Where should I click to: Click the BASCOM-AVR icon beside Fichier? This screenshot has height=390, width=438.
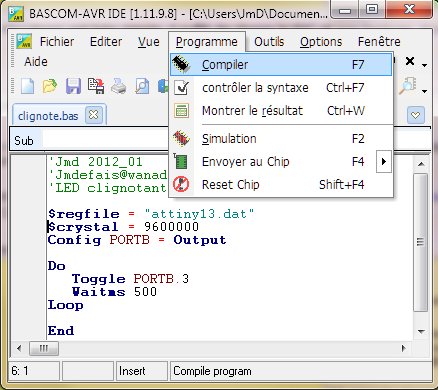pos(24,41)
